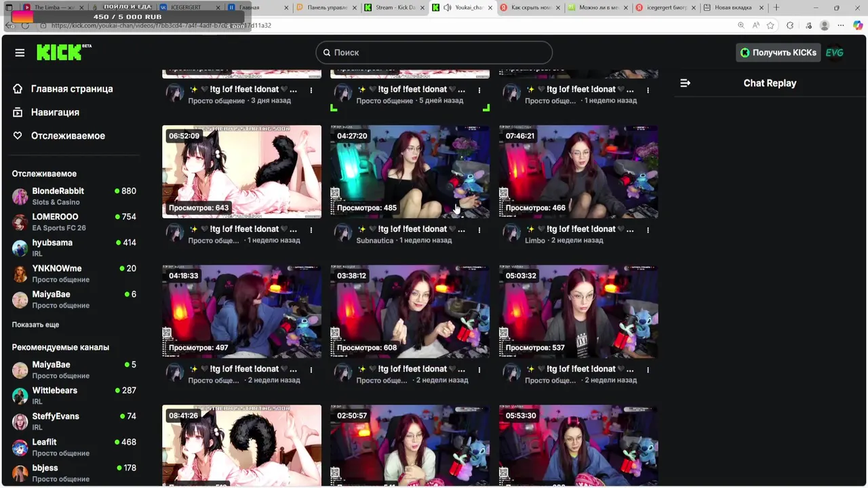The height and width of the screenshot is (488, 868).
Task: Play the 03:38:12 video thumbnail
Action: (410, 310)
